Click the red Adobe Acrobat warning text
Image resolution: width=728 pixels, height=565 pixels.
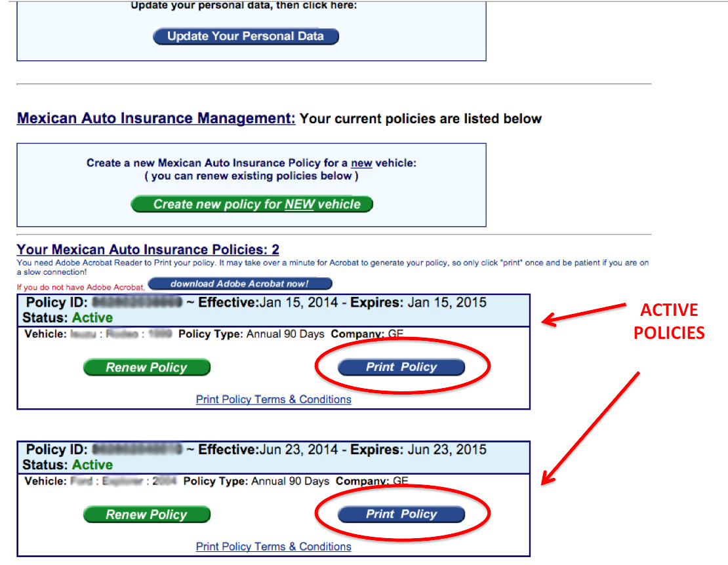coord(80,287)
